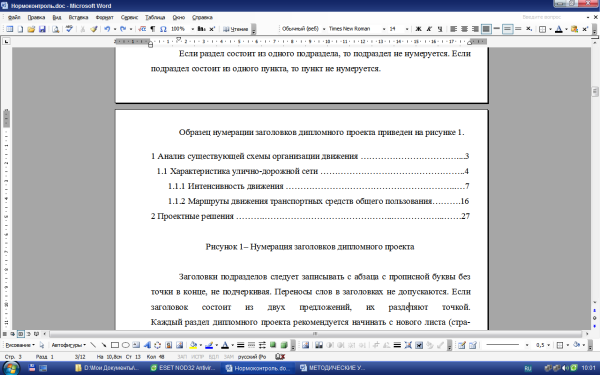600x375 pixels.
Task: Switch to МЕТОДИЧЕСКИЕ taskbar window
Action: (333, 368)
